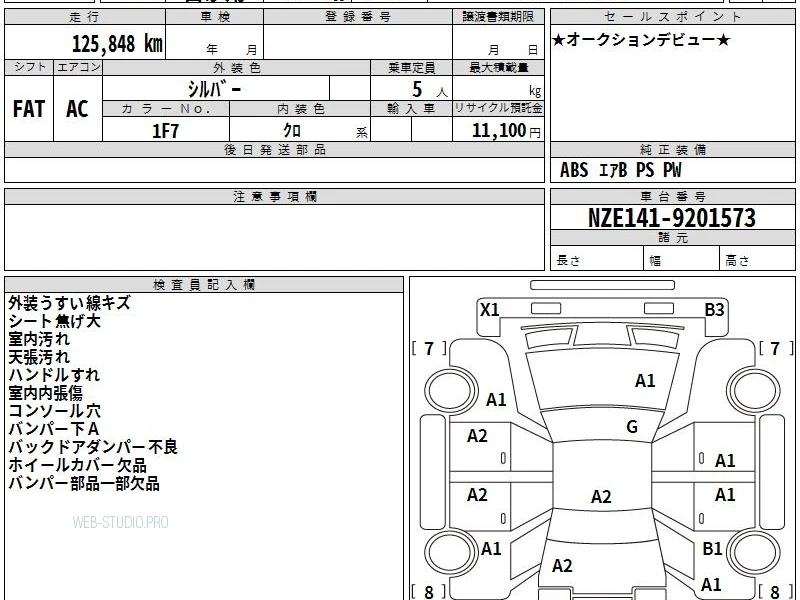Select the note コンソール穴
The image size is (800, 600).
point(54,411)
